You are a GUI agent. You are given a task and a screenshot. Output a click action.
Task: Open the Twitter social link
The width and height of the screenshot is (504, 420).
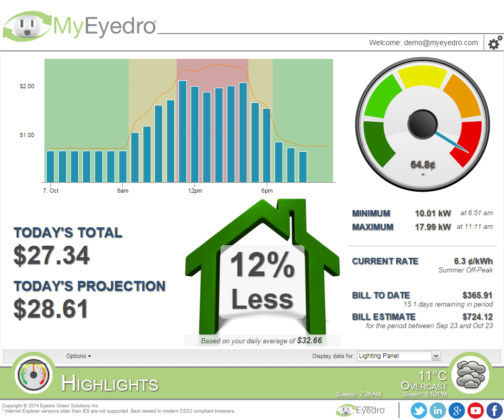point(418,411)
